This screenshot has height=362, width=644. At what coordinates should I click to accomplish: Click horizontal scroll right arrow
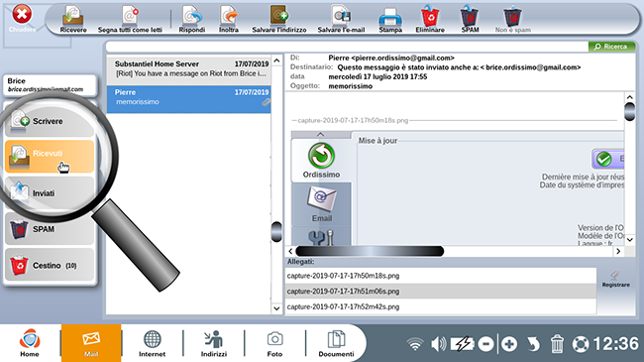[618, 251]
